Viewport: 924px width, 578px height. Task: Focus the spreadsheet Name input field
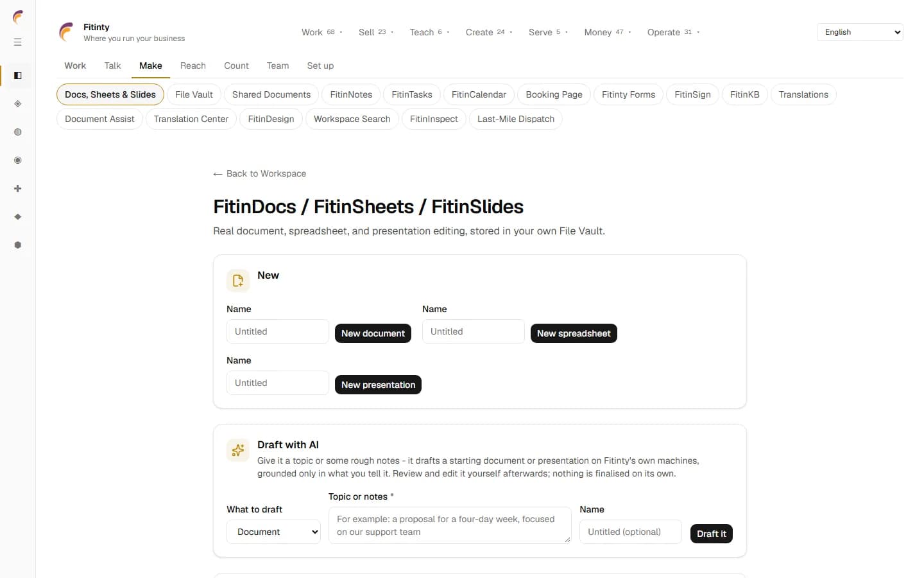point(474,331)
